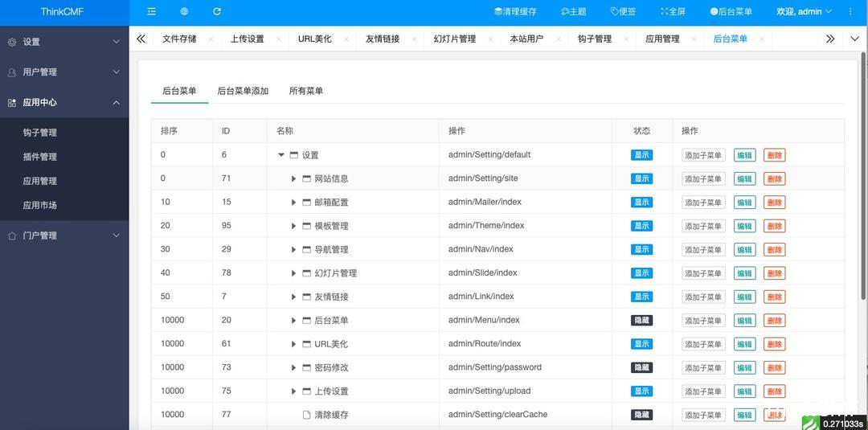Screen dimensions: 868x430
Task: Click 删除 for 模板管理 row
Action: 775,227
